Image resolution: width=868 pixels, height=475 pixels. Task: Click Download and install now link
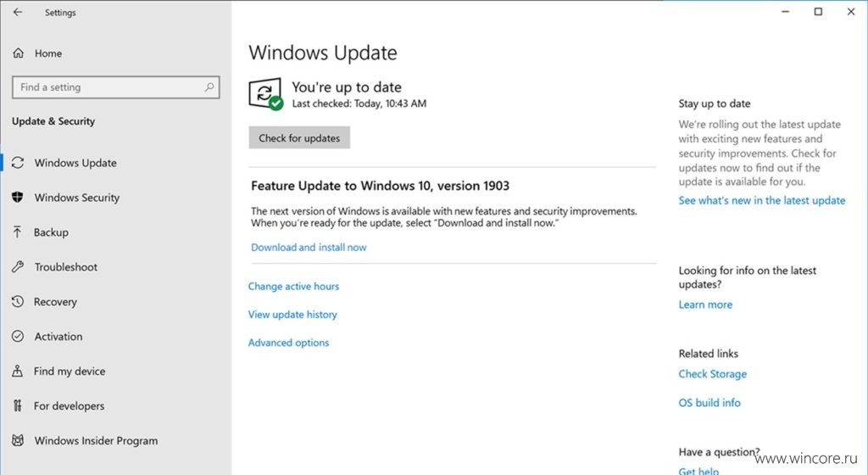click(x=309, y=248)
